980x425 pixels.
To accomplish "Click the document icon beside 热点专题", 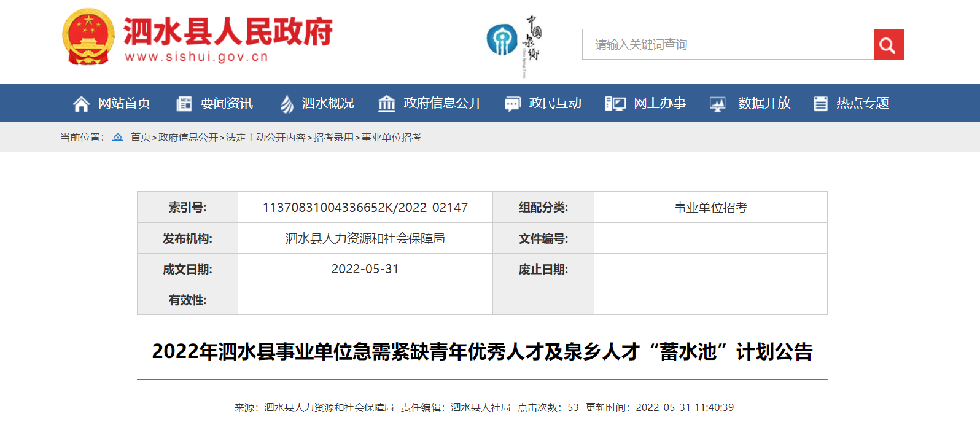I will pos(820,104).
